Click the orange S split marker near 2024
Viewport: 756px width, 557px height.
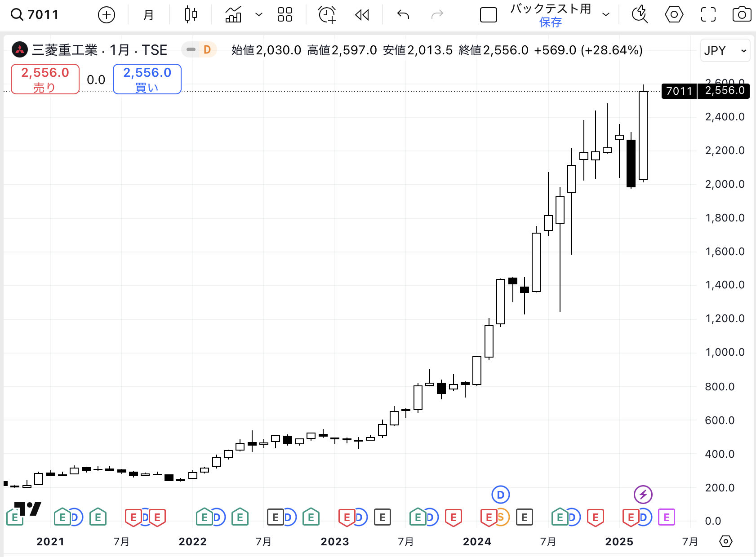pyautogui.click(x=502, y=517)
